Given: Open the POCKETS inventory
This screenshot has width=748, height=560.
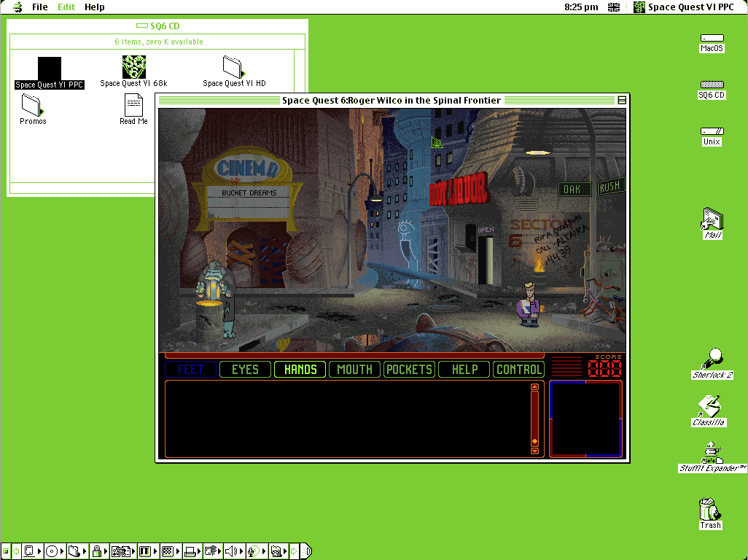Looking at the screenshot, I should click(x=409, y=370).
